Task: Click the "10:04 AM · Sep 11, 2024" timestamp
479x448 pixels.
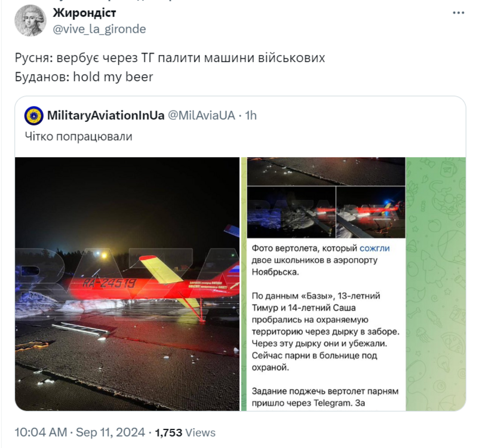Action: 81,432
